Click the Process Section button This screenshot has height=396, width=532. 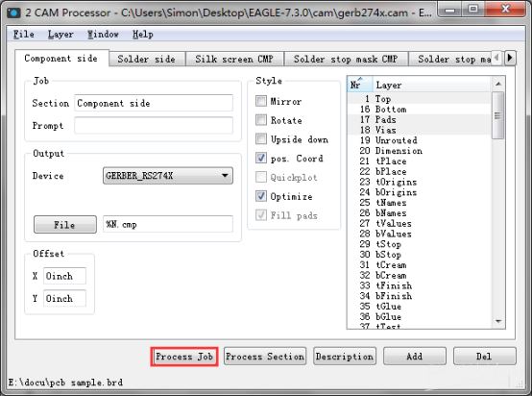265,357
